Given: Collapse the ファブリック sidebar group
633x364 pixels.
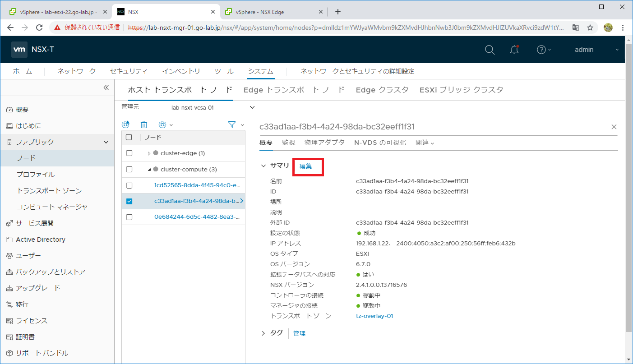Looking at the screenshot, I should [x=106, y=142].
